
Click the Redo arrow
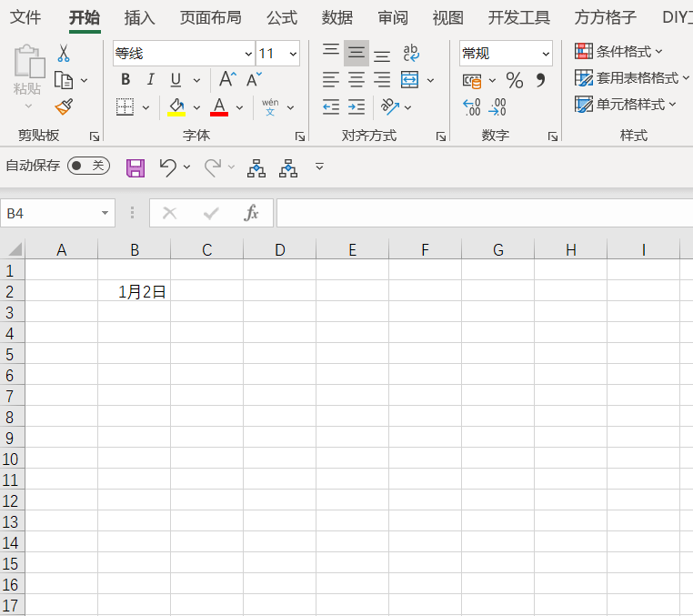coord(213,167)
